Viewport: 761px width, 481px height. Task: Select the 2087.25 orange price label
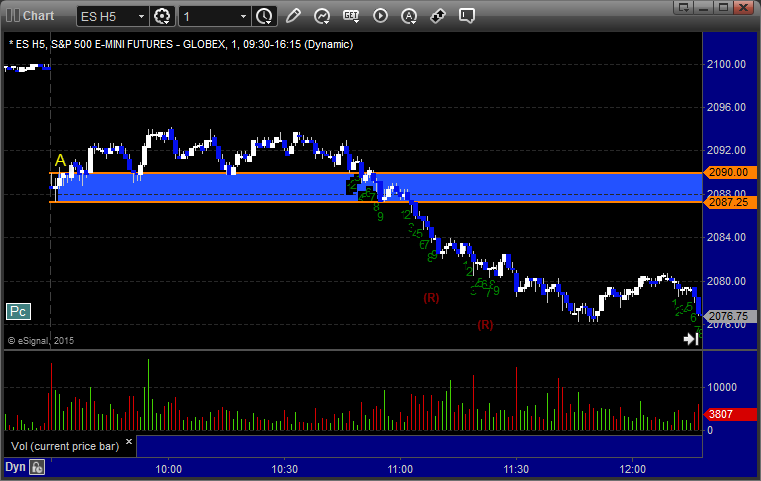coord(729,202)
